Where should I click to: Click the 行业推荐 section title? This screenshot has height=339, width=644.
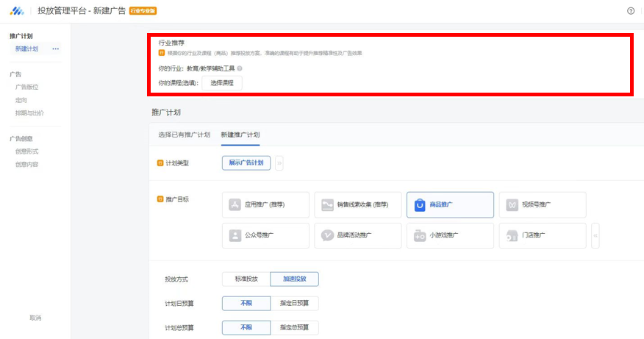pyautogui.click(x=172, y=43)
